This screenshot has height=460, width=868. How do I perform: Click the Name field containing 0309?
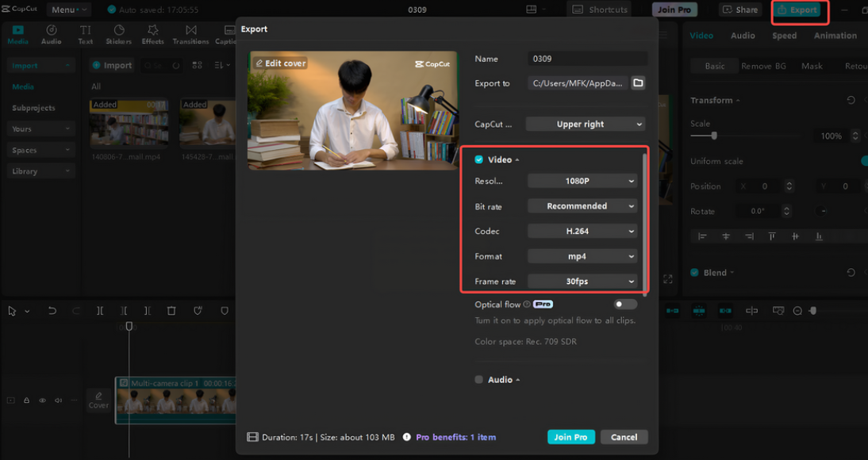point(587,59)
